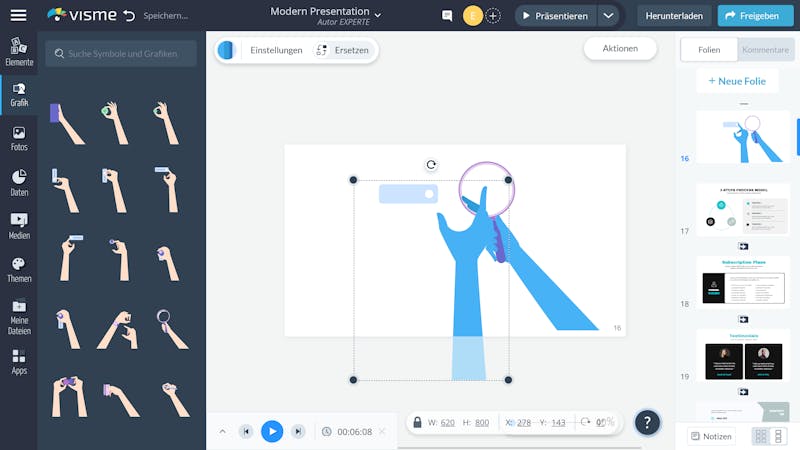Open the Daten charts panel
Image resolution: width=800 pixels, height=450 pixels.
coord(19,183)
